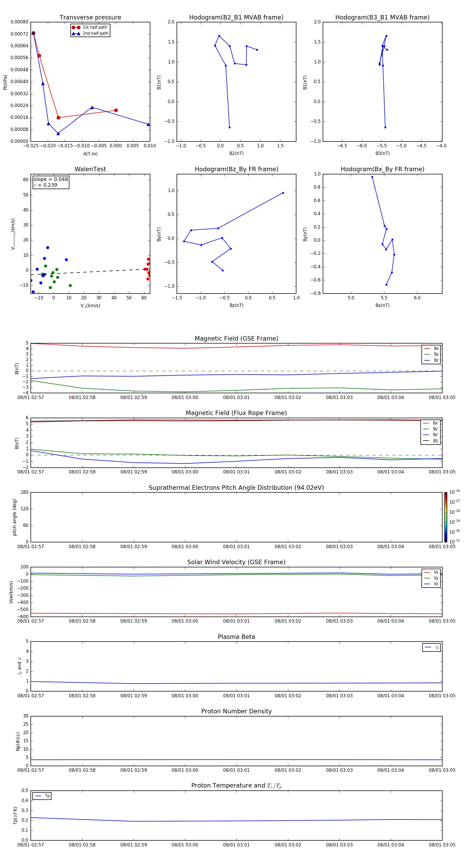Select the "Hodogram(B3_B1 MVAB frame)" title
The width and height of the screenshot is (473, 868).
click(382, 18)
